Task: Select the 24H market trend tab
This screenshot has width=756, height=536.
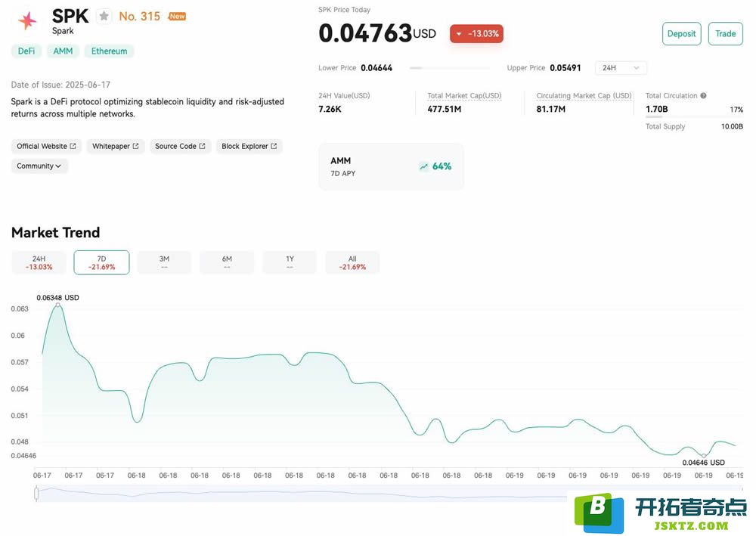Action: 39,262
